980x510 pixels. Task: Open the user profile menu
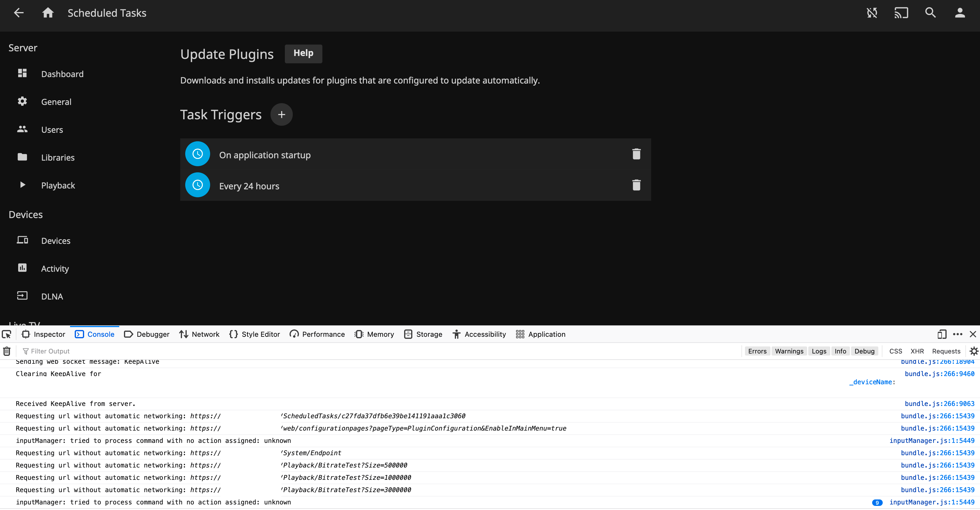(959, 13)
